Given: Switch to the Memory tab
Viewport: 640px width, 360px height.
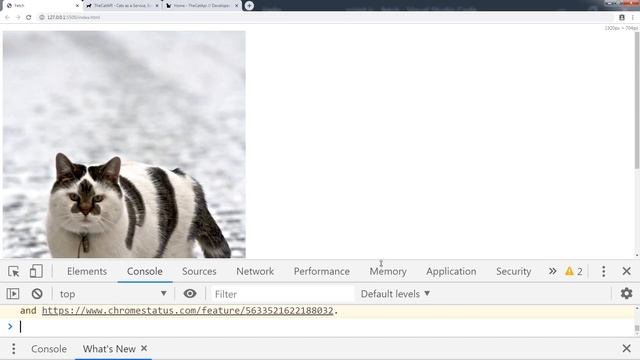Looking at the screenshot, I should tap(388, 271).
